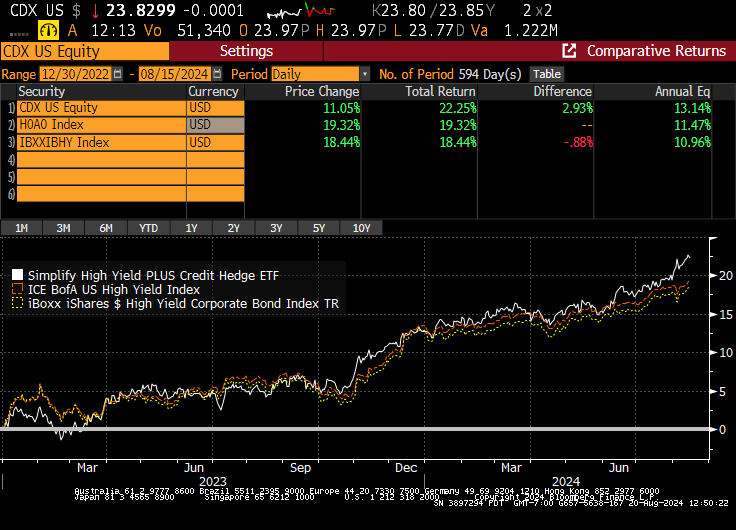Click empty security field in row 4
The height and width of the screenshot is (530, 736).
[101, 160]
